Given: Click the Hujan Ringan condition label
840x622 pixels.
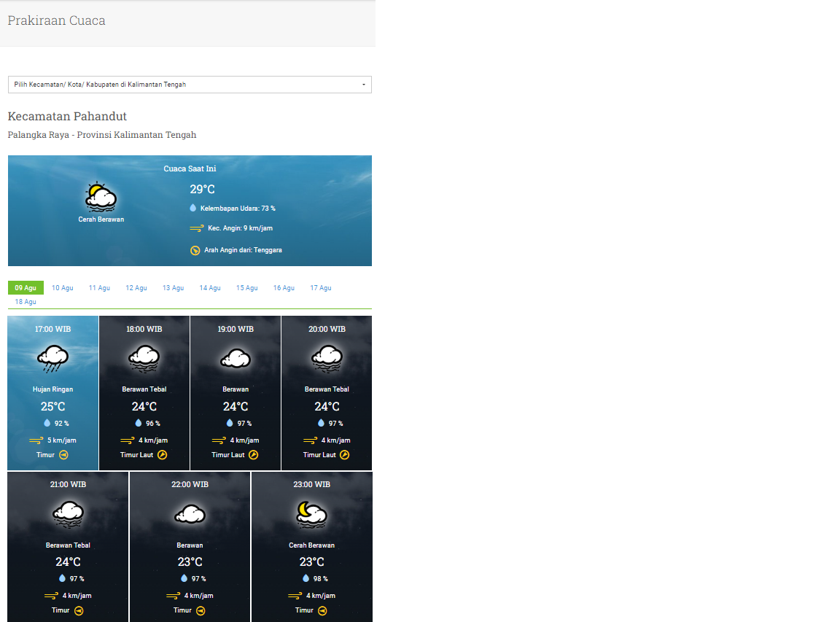Looking at the screenshot, I should coord(52,389).
